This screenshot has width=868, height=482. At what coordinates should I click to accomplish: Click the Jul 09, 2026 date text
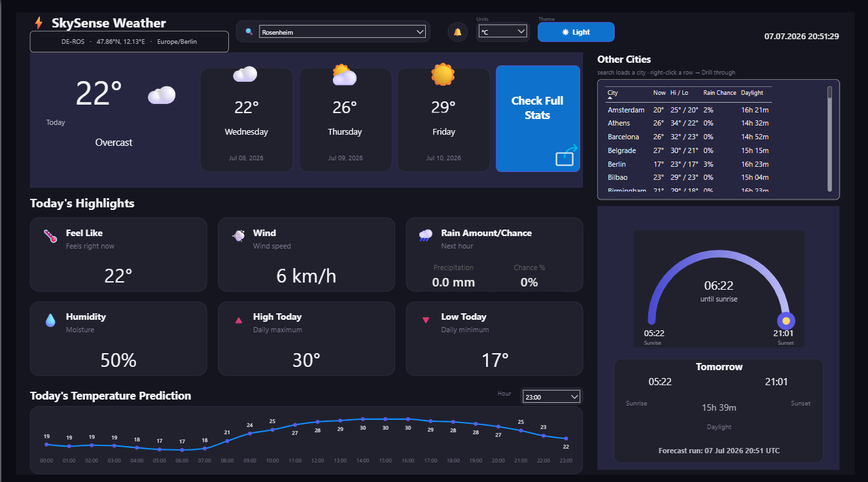point(345,158)
